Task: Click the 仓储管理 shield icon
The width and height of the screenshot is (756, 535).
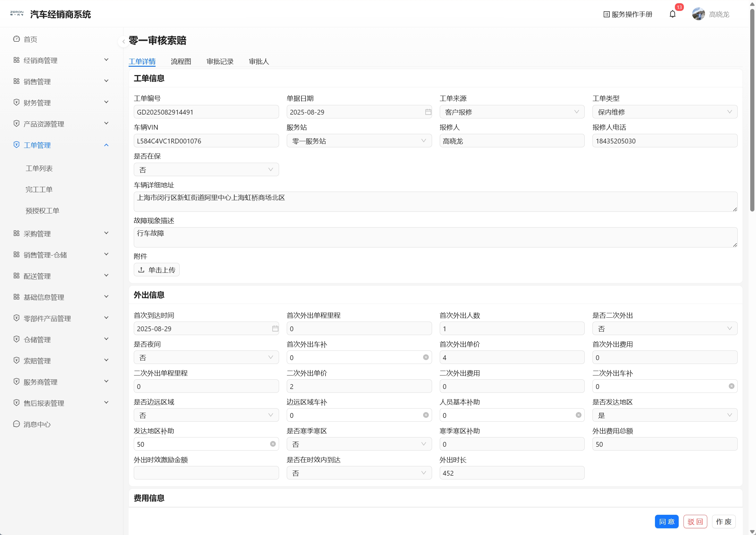Action: click(16, 339)
